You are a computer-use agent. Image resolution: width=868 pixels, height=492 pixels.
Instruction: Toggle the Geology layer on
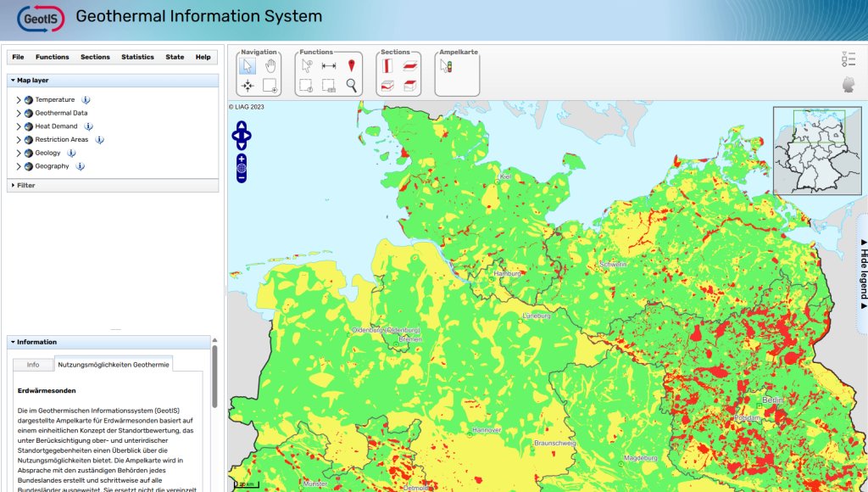click(29, 153)
